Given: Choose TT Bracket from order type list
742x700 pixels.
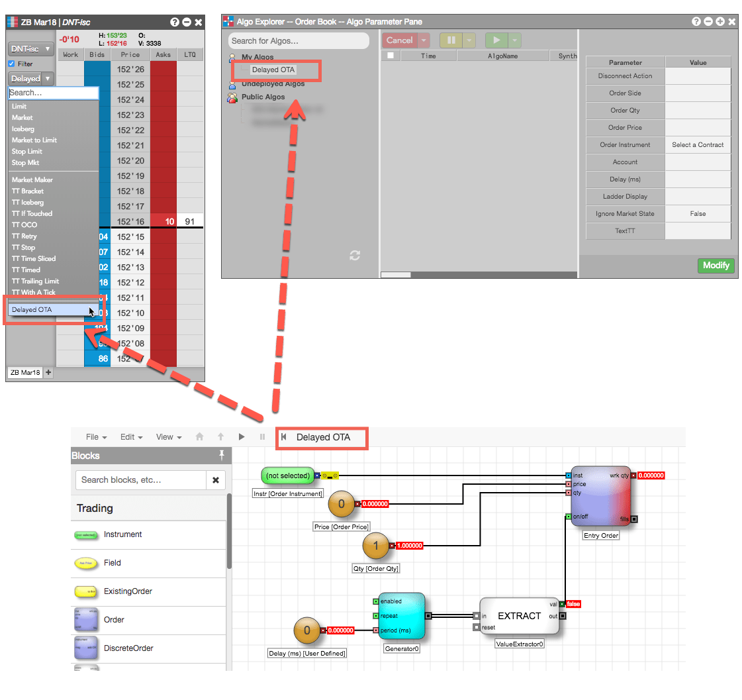Looking at the screenshot, I should pyautogui.click(x=53, y=191).
